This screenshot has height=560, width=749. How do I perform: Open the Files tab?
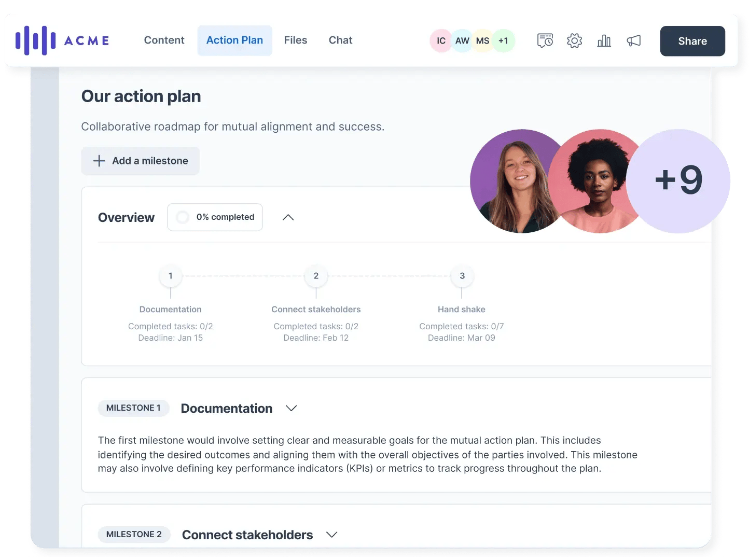(295, 40)
